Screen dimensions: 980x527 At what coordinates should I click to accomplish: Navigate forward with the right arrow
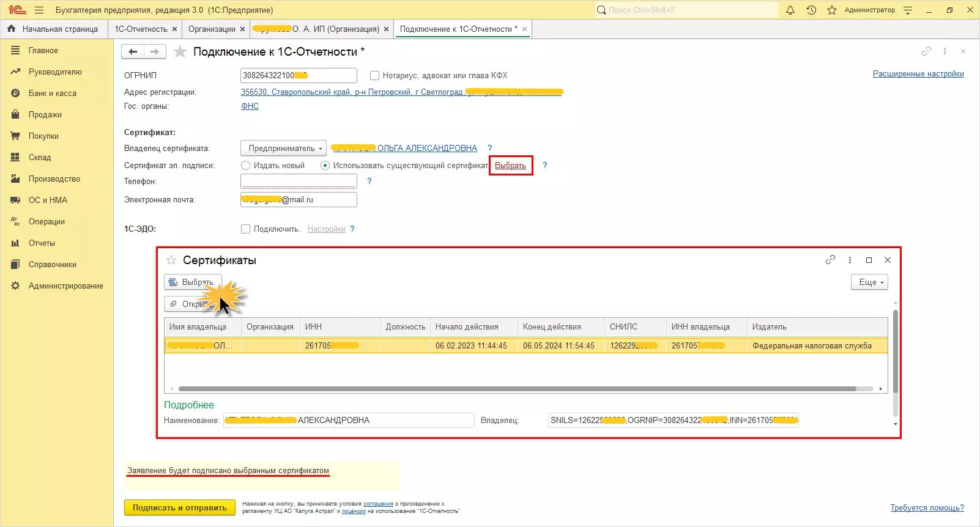point(155,52)
